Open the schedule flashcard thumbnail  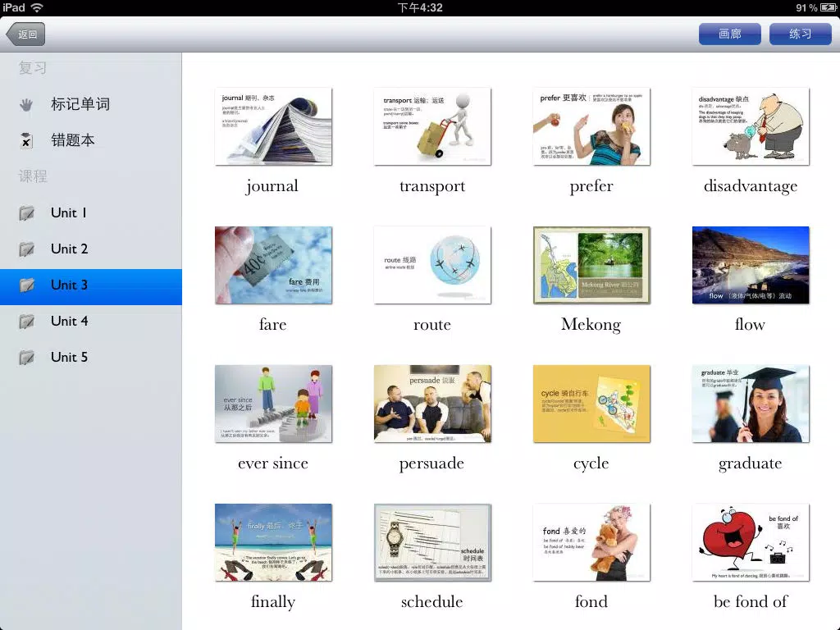[432, 543]
